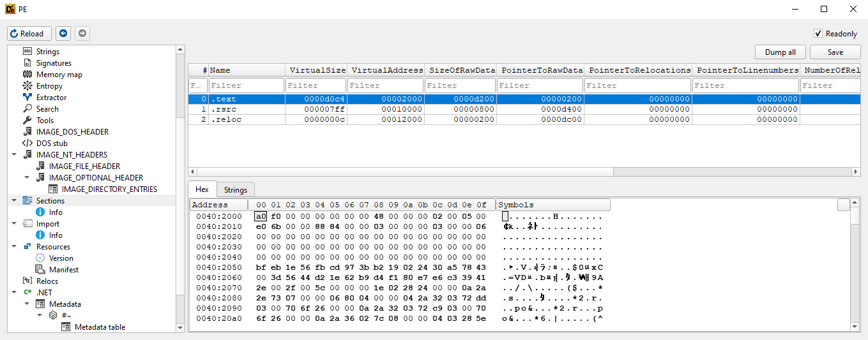This screenshot has height=340, width=868.
Task: Select the DOS stub code icon
Action: click(27, 143)
